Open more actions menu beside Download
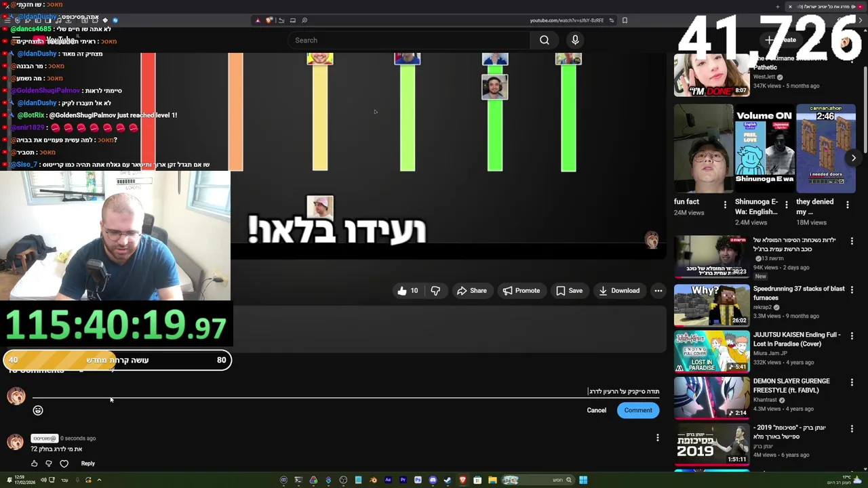This screenshot has height=488, width=868. point(658,291)
